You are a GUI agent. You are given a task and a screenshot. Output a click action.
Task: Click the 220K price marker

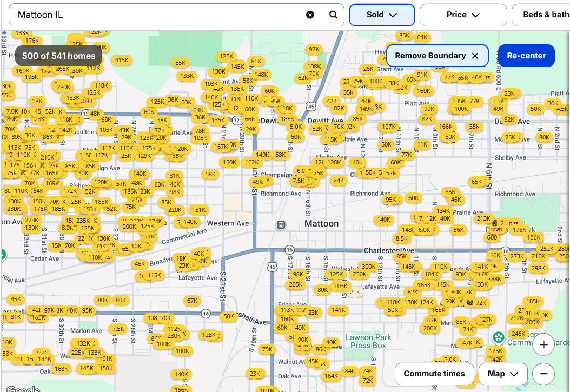click(175, 210)
